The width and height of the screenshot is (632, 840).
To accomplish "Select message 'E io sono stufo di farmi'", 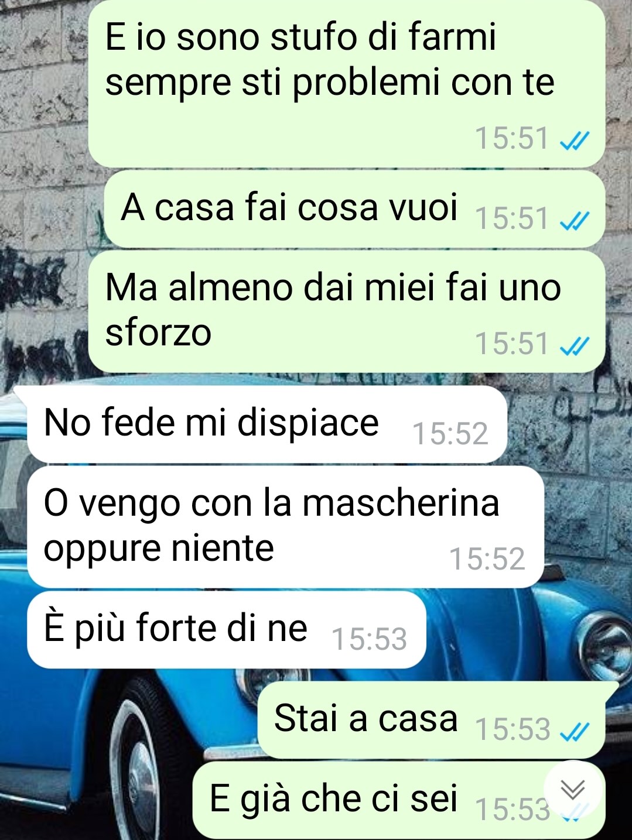I will tap(346, 83).
